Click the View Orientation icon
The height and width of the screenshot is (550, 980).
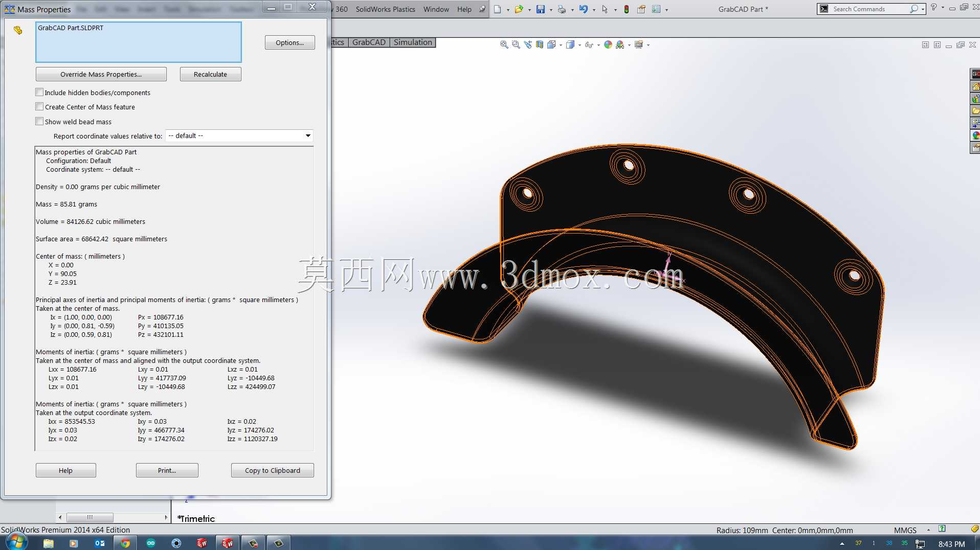pos(551,45)
